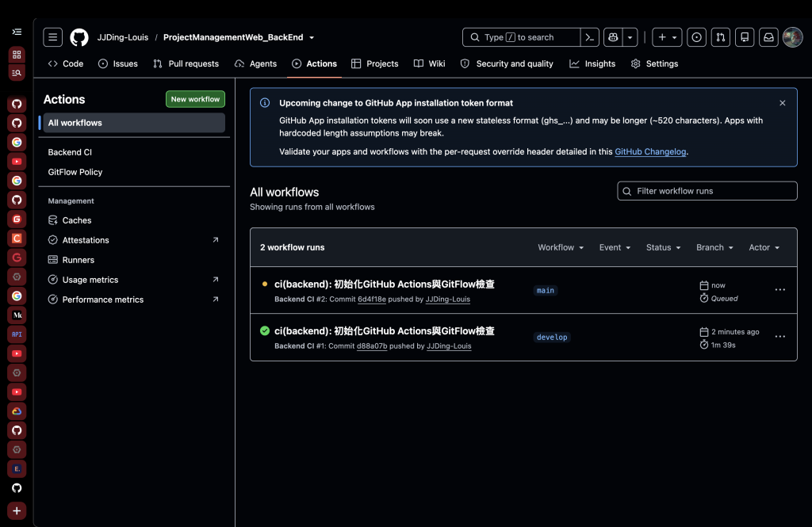Open header issues circle icon near plus
Viewport: 812px width, 527px height.
point(696,37)
